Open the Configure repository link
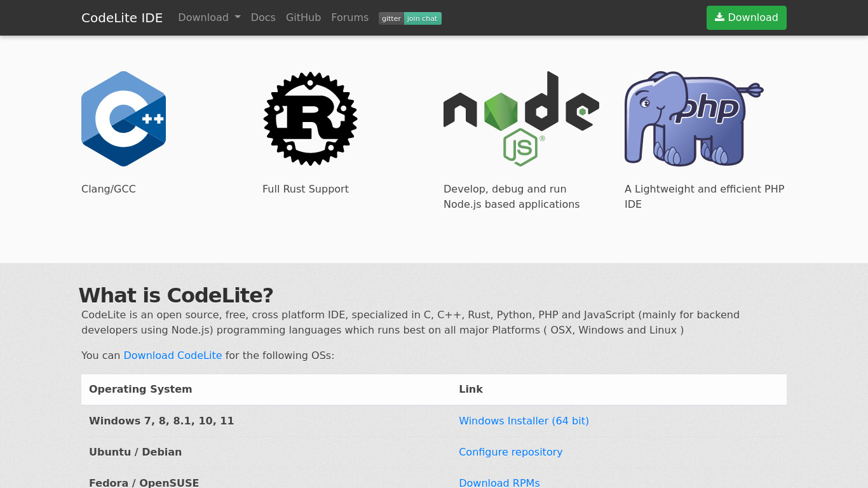The image size is (868, 488). pyautogui.click(x=510, y=452)
